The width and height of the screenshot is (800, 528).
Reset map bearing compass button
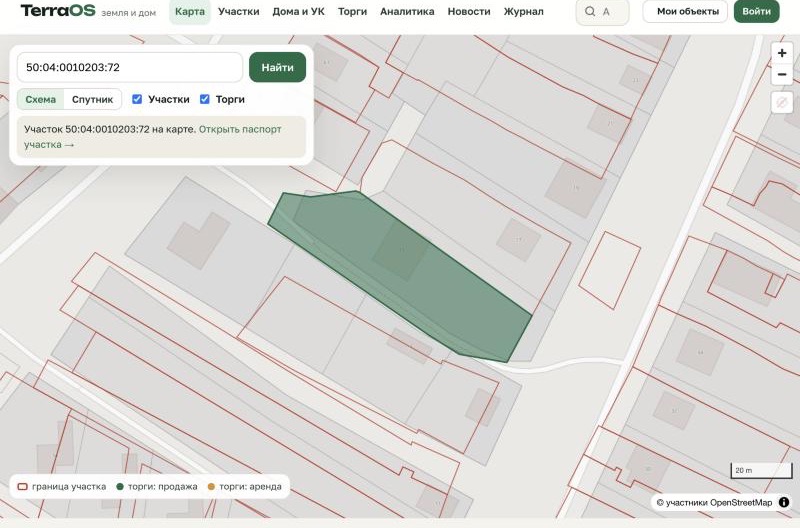[x=781, y=103]
